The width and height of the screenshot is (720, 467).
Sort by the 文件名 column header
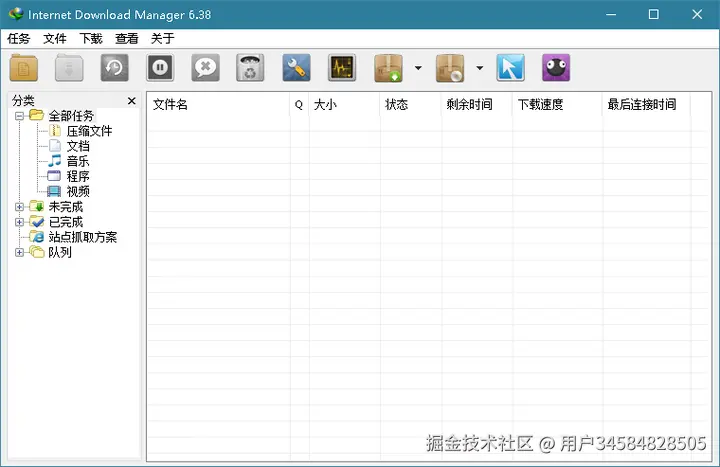tap(219, 105)
